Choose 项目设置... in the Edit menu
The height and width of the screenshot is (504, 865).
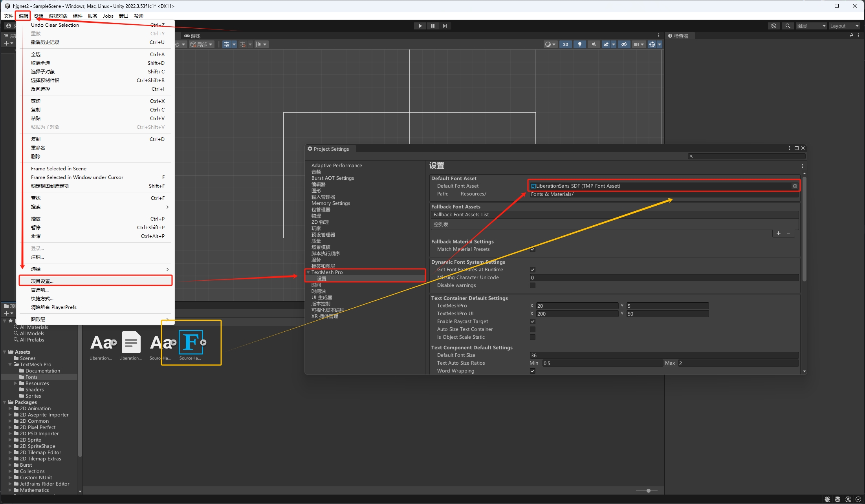coord(95,281)
